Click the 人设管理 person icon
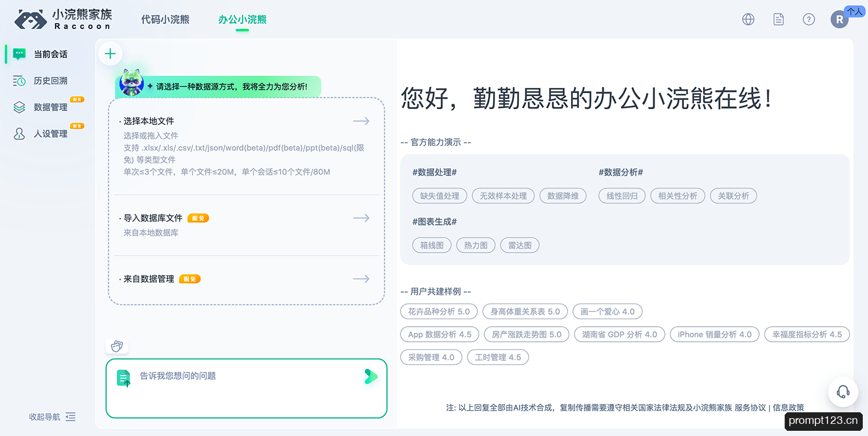The height and width of the screenshot is (436, 868). pyautogui.click(x=19, y=134)
